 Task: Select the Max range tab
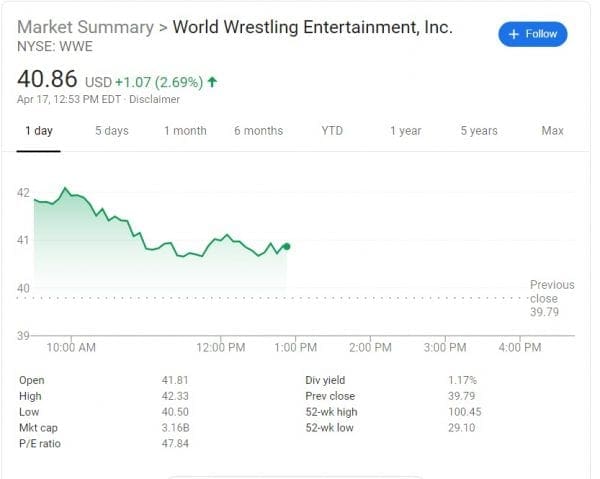pyautogui.click(x=552, y=131)
